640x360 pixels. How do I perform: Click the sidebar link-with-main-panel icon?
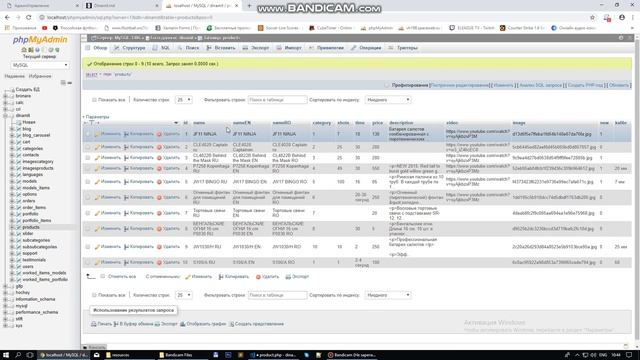click(x=69, y=83)
